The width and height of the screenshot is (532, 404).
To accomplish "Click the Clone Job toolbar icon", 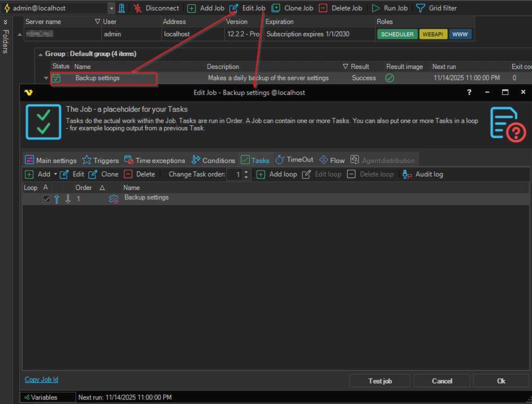I will point(276,8).
